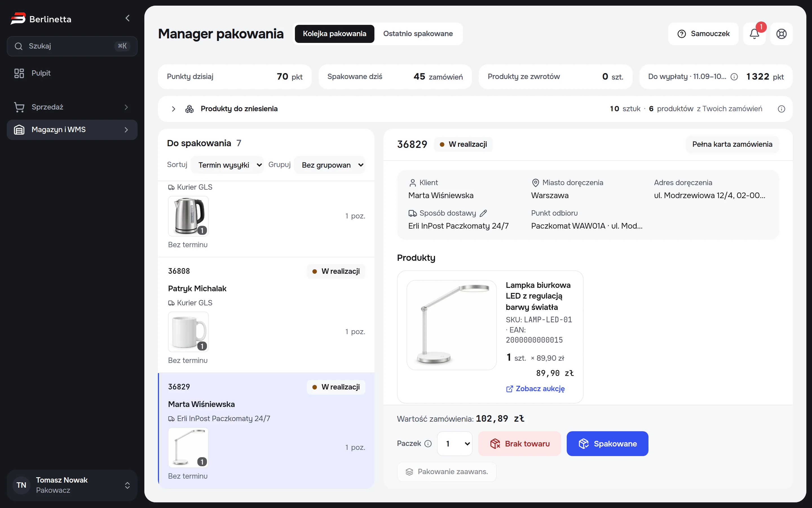Click the large desk lamp product image

(451, 325)
